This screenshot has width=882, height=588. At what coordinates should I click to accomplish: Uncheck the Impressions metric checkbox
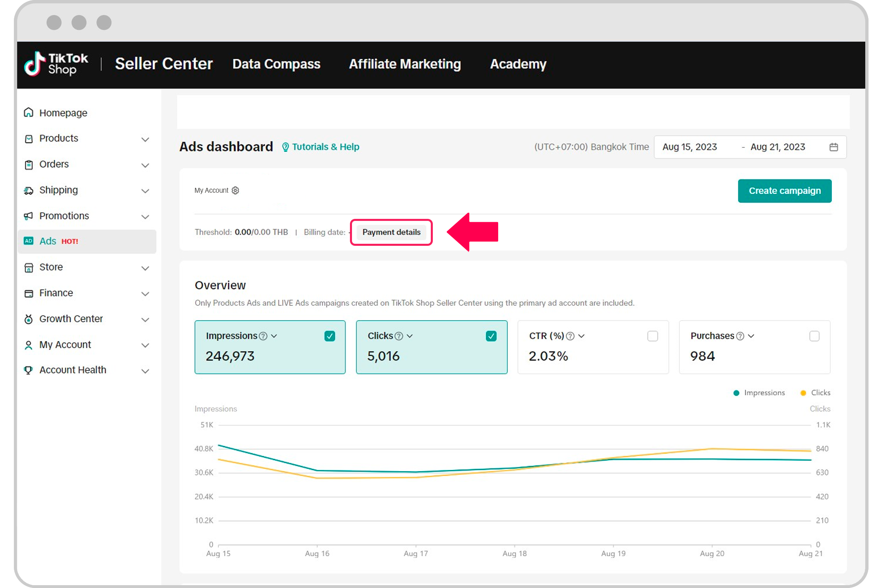(x=330, y=336)
